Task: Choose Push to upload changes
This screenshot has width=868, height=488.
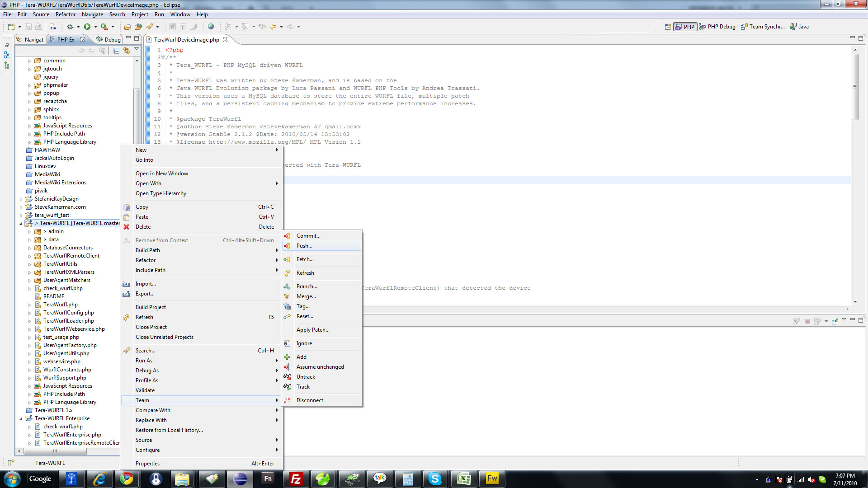Action: tap(303, 246)
